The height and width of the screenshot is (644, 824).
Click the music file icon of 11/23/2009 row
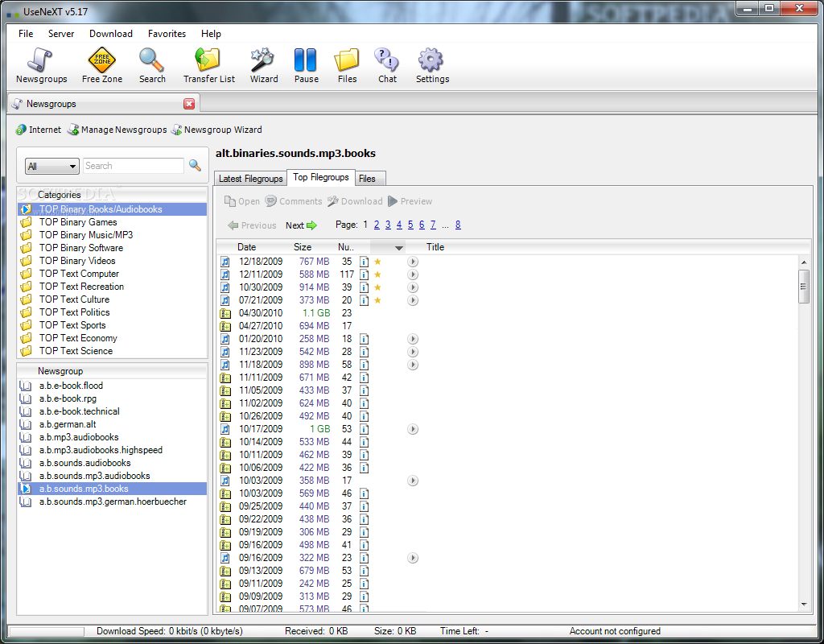(x=225, y=352)
